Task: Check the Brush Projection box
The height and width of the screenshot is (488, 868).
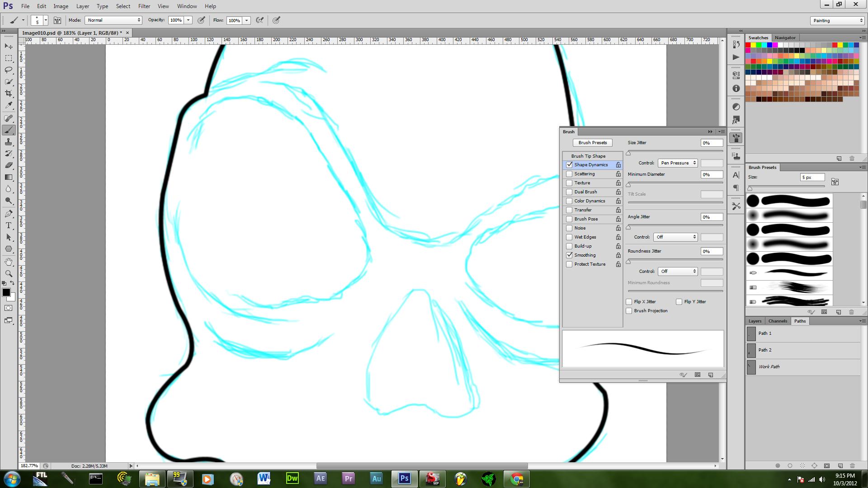Action: click(x=629, y=311)
